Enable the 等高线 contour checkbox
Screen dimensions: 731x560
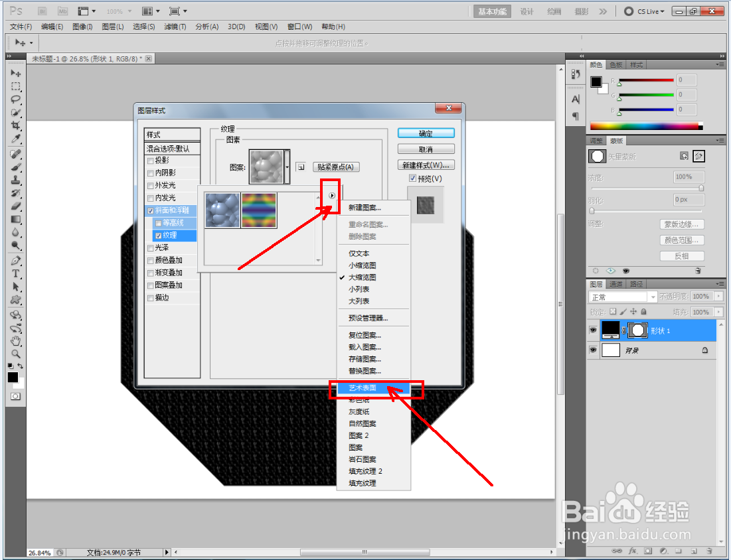(159, 223)
